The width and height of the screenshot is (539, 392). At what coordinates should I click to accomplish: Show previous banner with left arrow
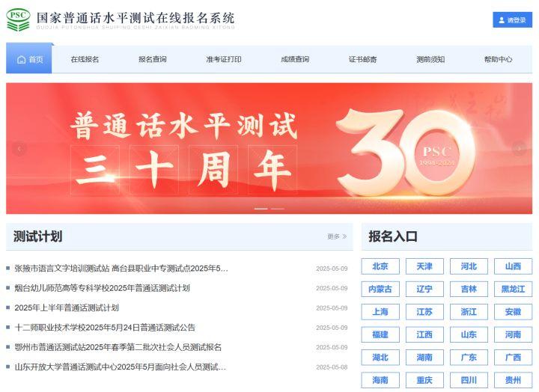click(19, 149)
